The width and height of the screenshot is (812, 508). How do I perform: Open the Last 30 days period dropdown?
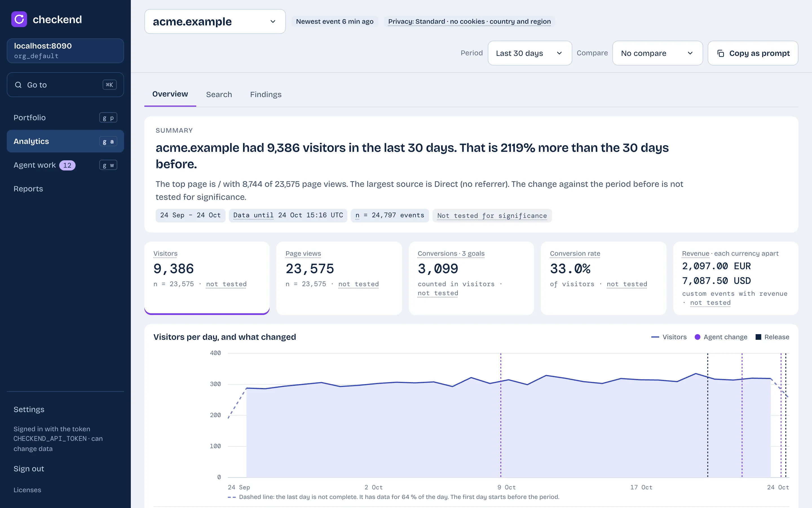tap(529, 53)
